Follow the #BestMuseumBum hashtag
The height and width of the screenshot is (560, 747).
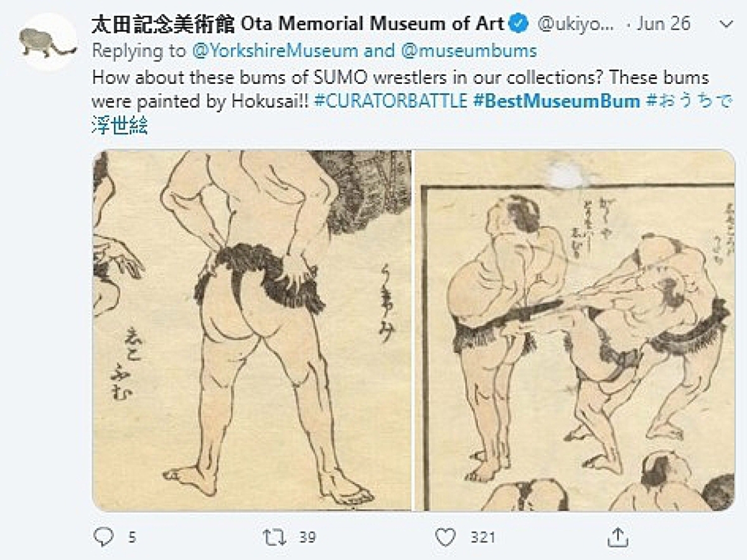(x=557, y=100)
